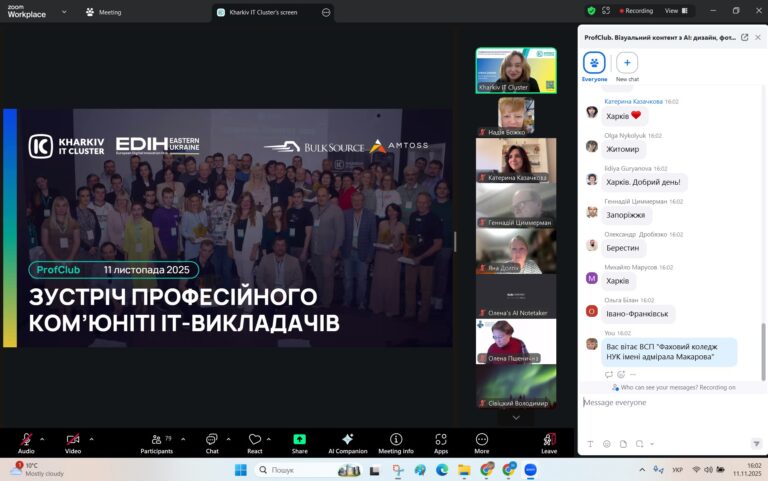Expand the arrow next to React

(268, 439)
